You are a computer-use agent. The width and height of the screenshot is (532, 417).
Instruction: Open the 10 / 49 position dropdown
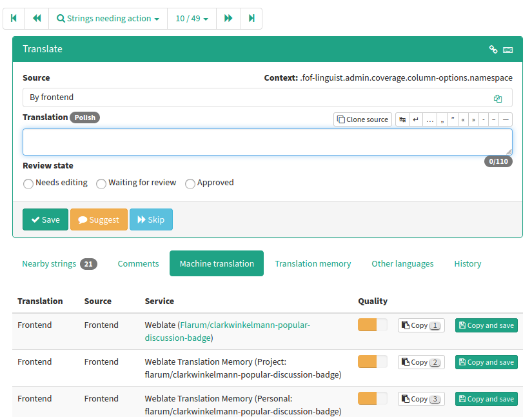pyautogui.click(x=192, y=18)
